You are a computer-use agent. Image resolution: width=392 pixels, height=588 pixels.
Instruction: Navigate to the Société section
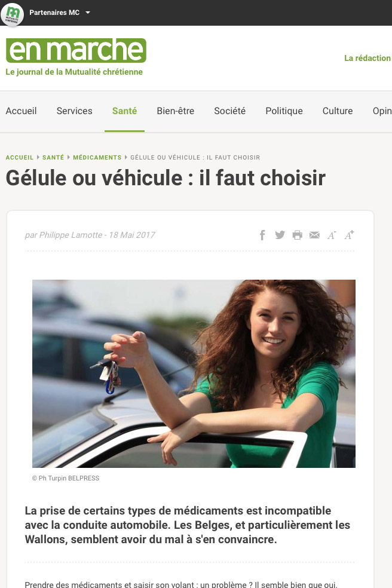(x=230, y=111)
